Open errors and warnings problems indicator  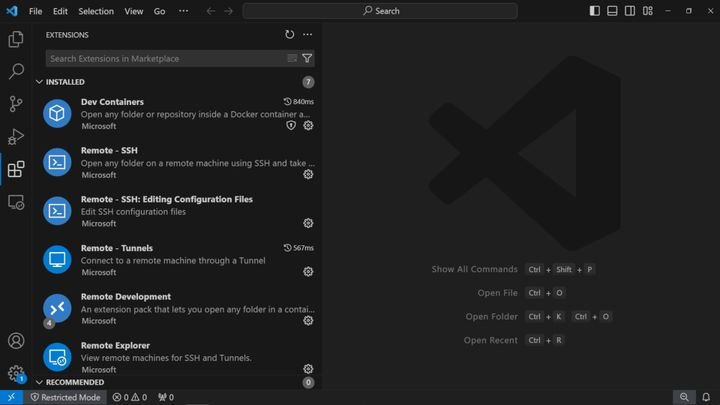[x=130, y=397]
